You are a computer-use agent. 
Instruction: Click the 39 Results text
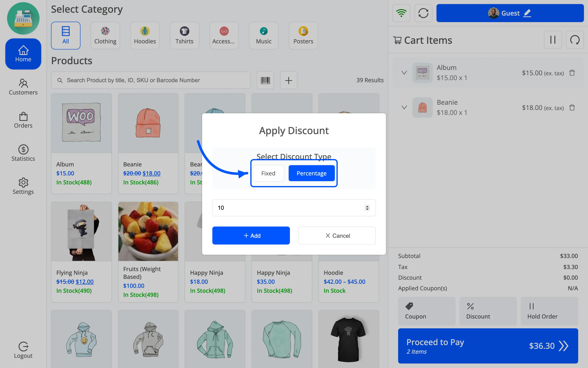(370, 80)
